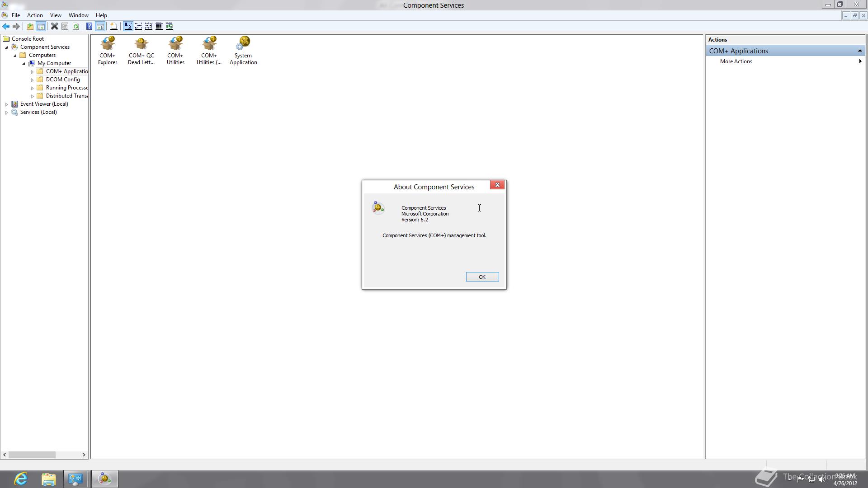Go up one level in console tree
Image resolution: width=868 pixels, height=488 pixels.
click(30, 26)
